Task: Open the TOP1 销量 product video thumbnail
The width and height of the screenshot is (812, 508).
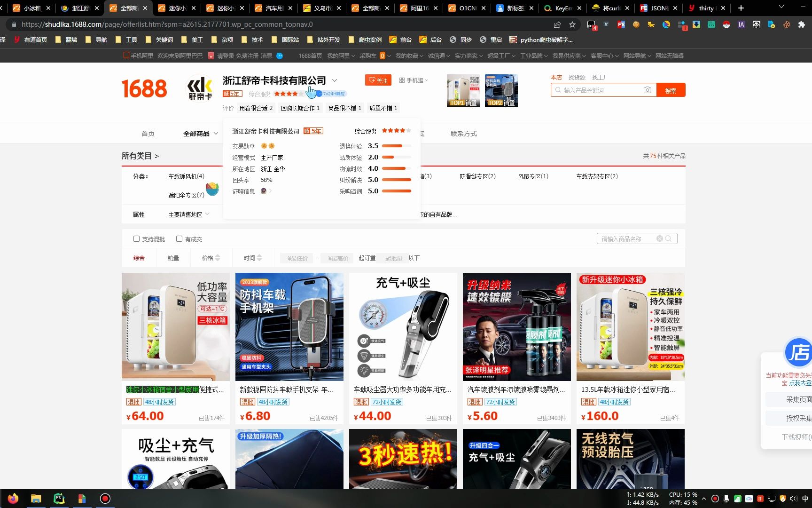Action: [463, 90]
